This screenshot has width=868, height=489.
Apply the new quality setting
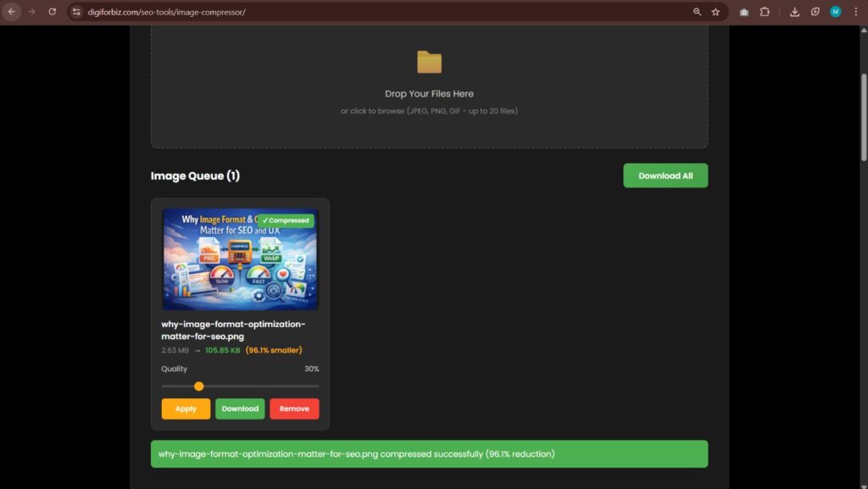point(185,408)
